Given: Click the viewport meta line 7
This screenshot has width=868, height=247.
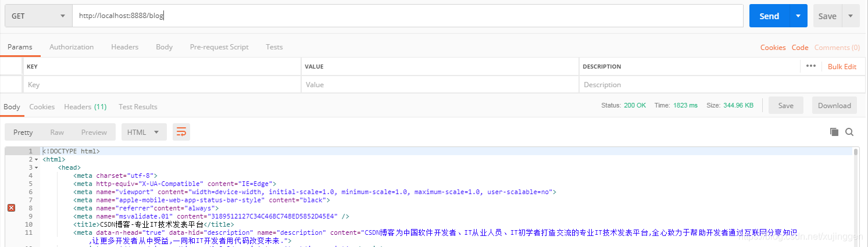Looking at the screenshot, I should pyautogui.click(x=315, y=192).
